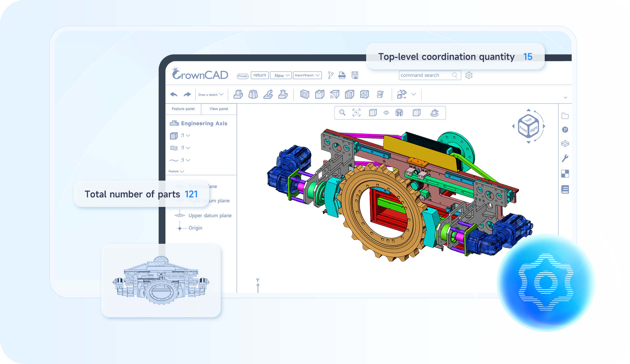
Task: Click the Top face of view cube
Action: point(528,120)
